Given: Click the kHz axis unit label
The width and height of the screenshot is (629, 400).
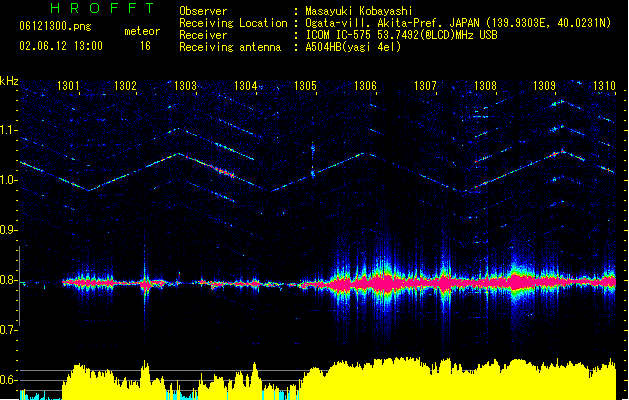Looking at the screenshot, I should click(9, 81).
